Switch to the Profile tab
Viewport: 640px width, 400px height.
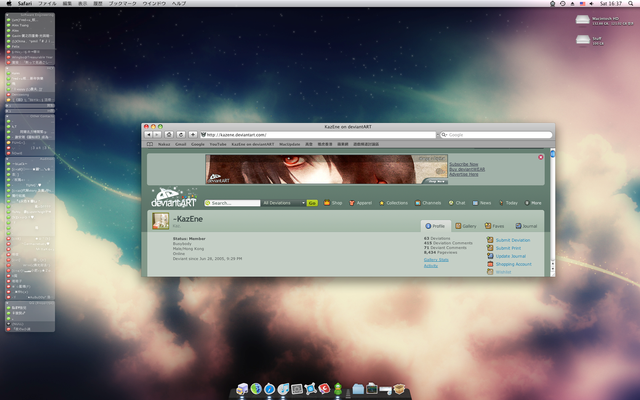click(436, 226)
